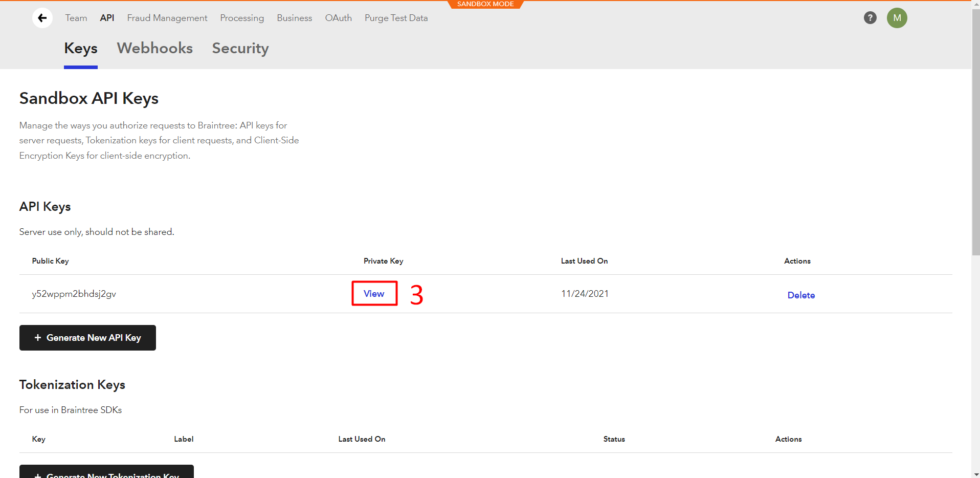
Task: Go to Fraud Management section
Action: (x=167, y=18)
